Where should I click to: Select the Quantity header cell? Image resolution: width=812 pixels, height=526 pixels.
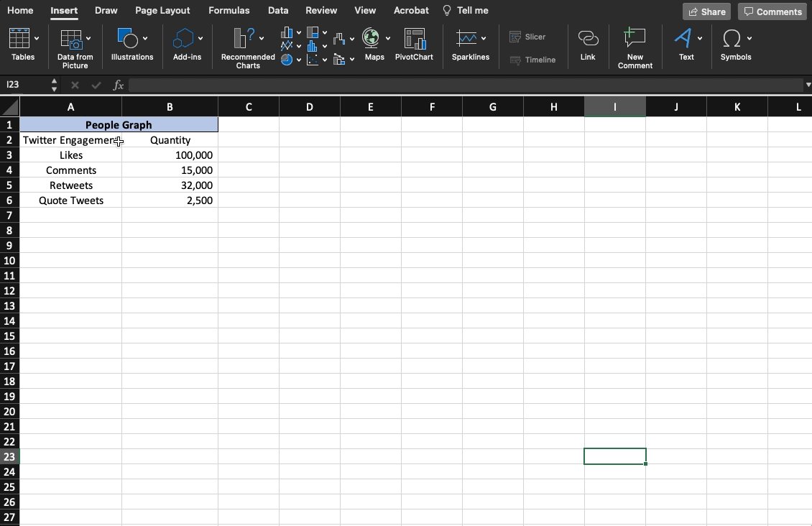point(170,140)
